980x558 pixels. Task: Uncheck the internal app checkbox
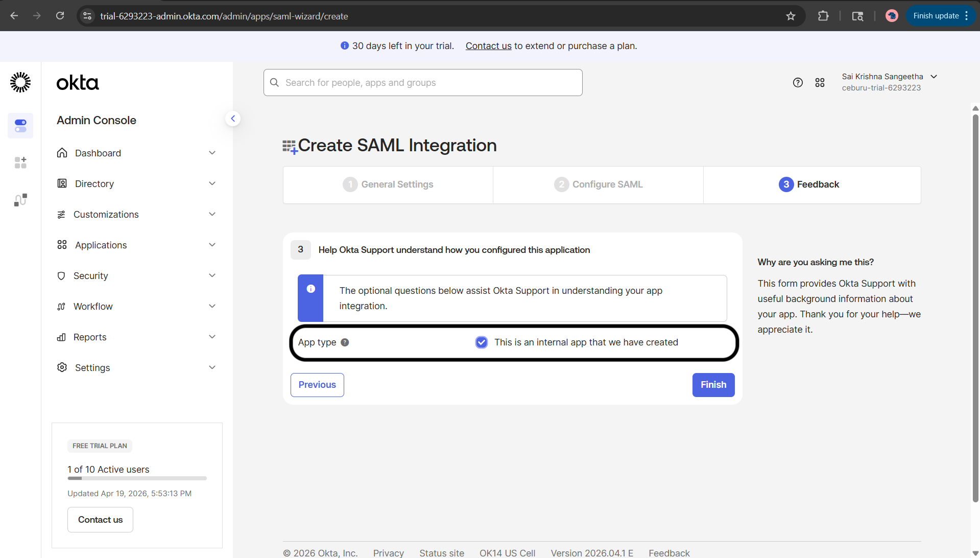[x=482, y=342]
